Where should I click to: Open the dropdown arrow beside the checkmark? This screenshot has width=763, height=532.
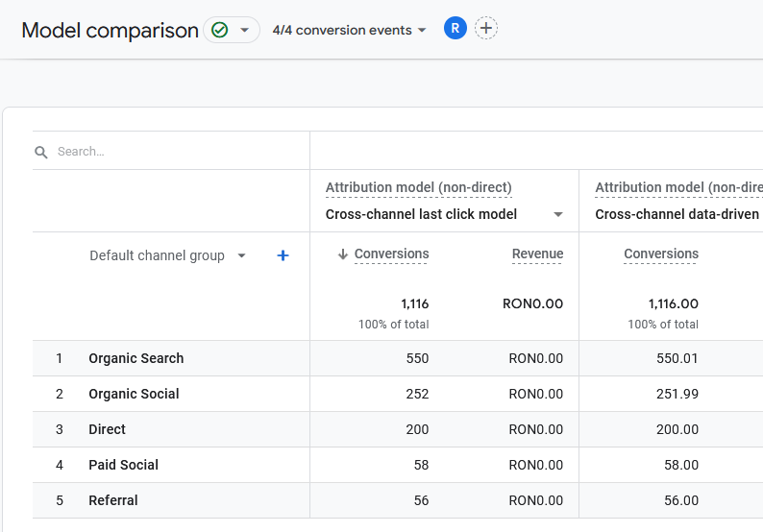pyautogui.click(x=244, y=30)
